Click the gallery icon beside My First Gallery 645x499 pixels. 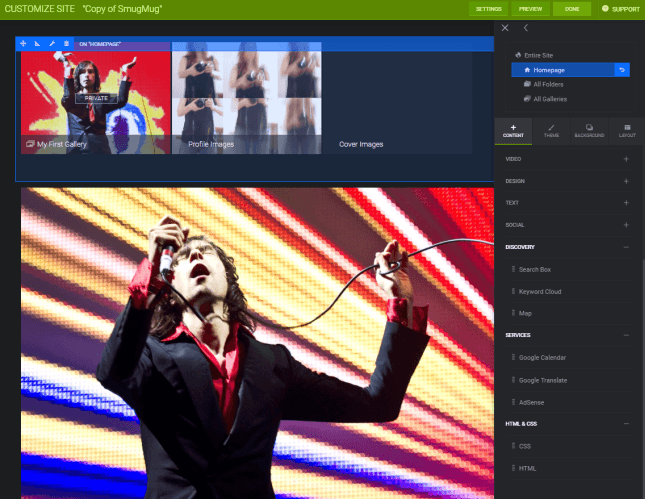[x=30, y=144]
